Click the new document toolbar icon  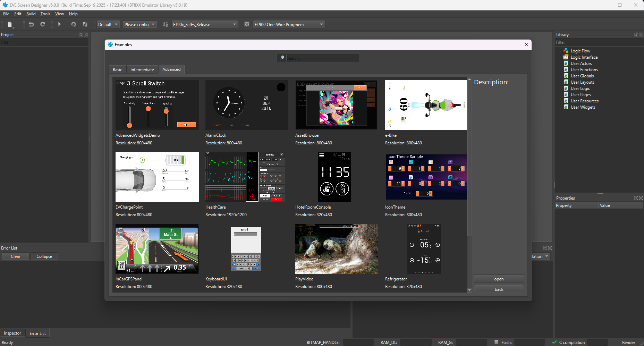click(x=10, y=25)
